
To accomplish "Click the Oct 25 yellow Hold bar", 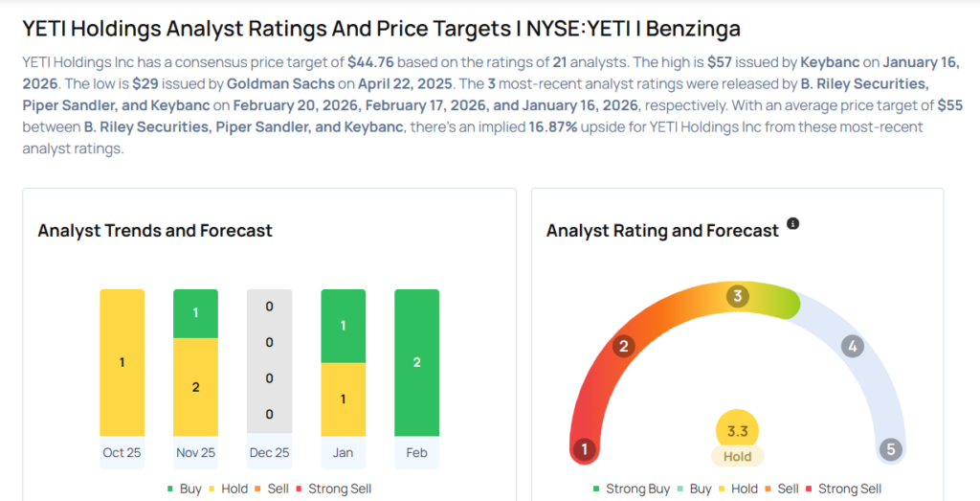I will tap(122, 362).
